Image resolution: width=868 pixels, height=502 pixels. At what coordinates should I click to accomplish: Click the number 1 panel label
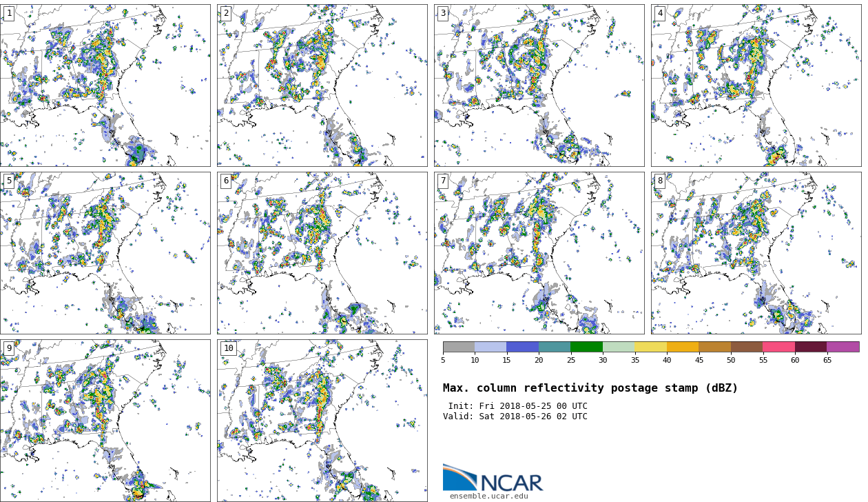coord(9,13)
